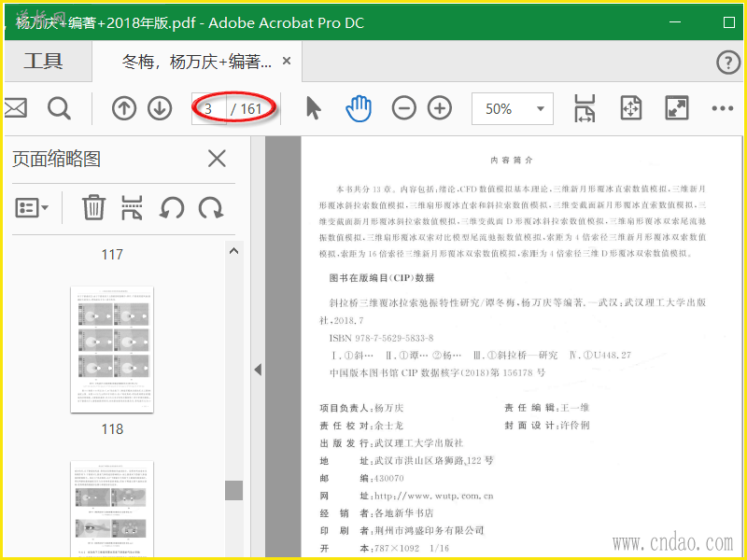Screen dimensions: 747x560
Task: Click the http://www.wutp.com.cn address text
Action: tap(433, 496)
